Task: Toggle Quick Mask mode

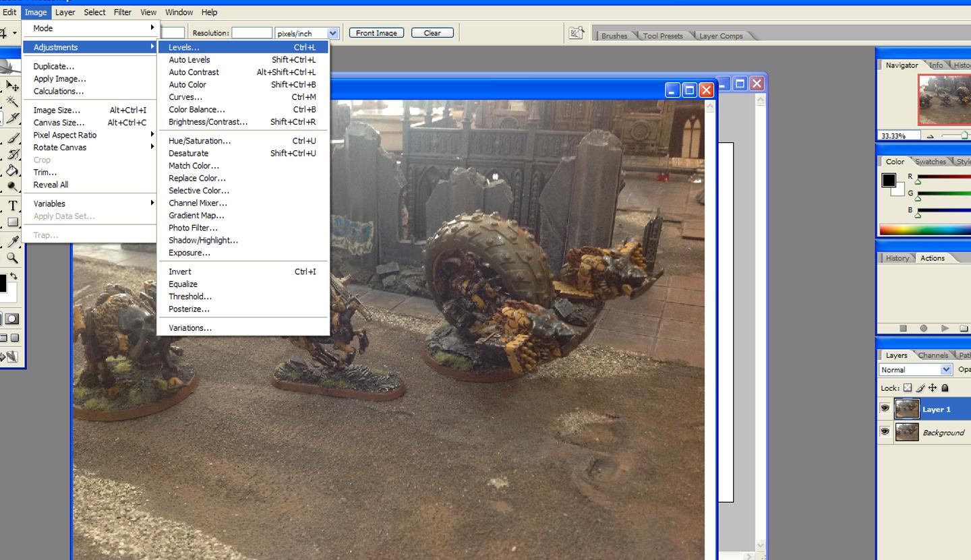Action: coord(13,319)
